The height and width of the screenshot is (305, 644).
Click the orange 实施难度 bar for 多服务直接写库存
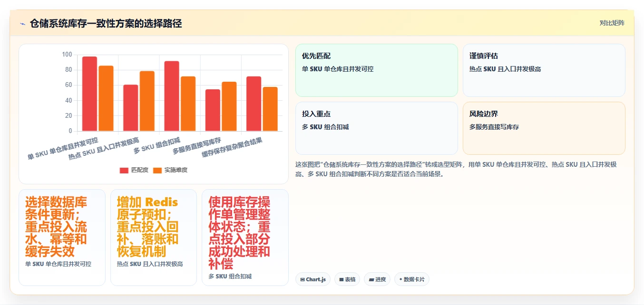[x=229, y=106]
